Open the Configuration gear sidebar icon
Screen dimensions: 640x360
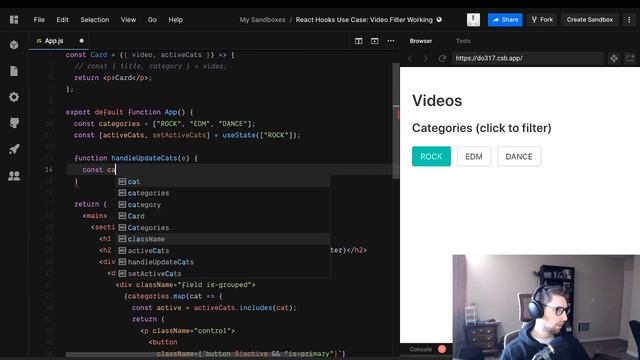click(x=14, y=97)
